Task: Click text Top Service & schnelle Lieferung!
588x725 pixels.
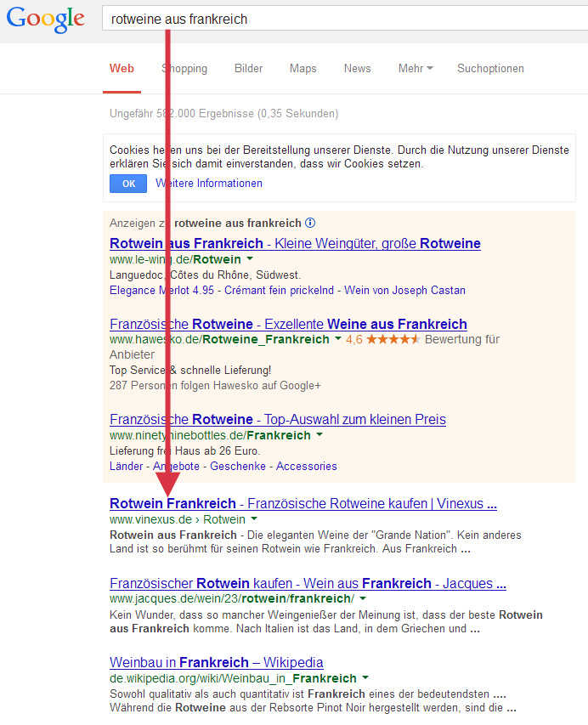Action: (190, 371)
